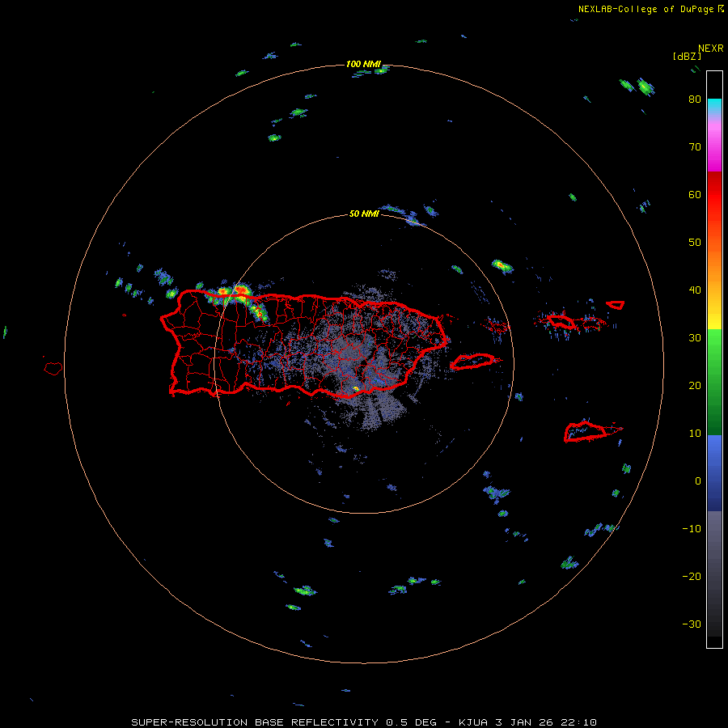Click the strong storm cell on northwest coast
The width and height of the screenshot is (728, 728).
tap(240, 291)
